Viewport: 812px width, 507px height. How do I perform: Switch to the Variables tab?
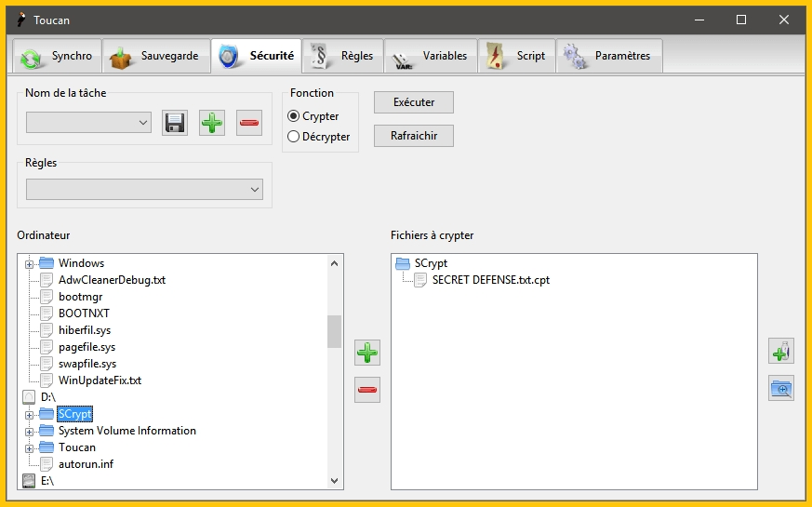tap(431, 56)
